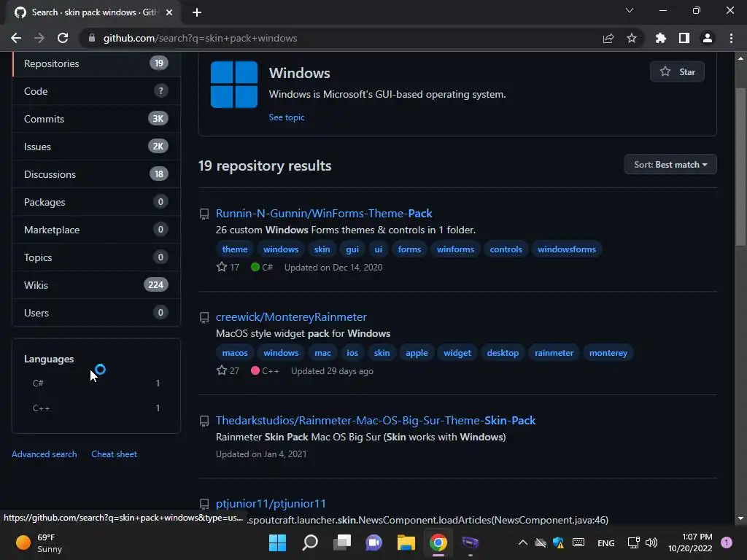Select the Topics search filter

96,257
